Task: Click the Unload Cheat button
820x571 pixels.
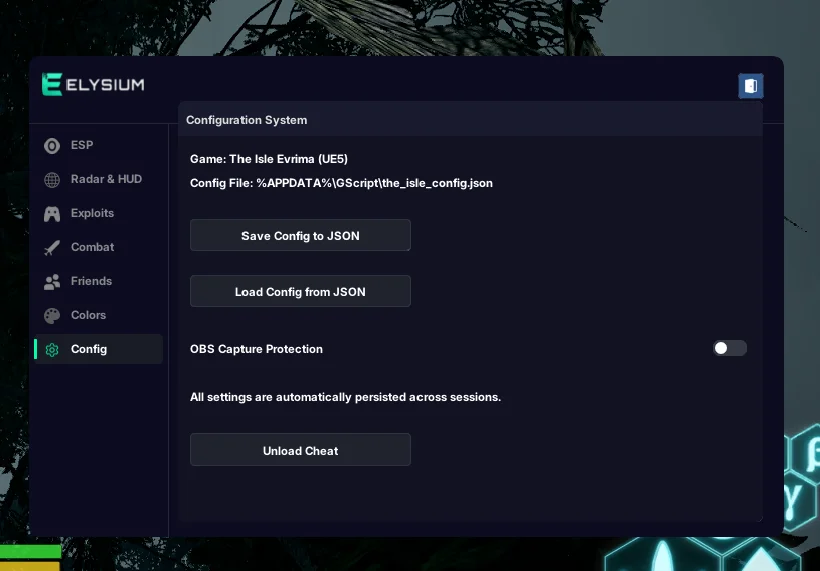Action: [x=300, y=450]
